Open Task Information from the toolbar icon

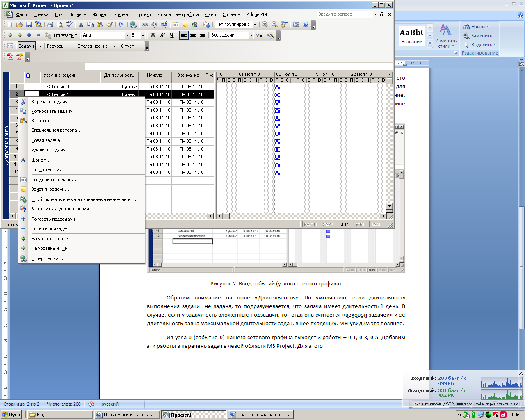(176, 25)
